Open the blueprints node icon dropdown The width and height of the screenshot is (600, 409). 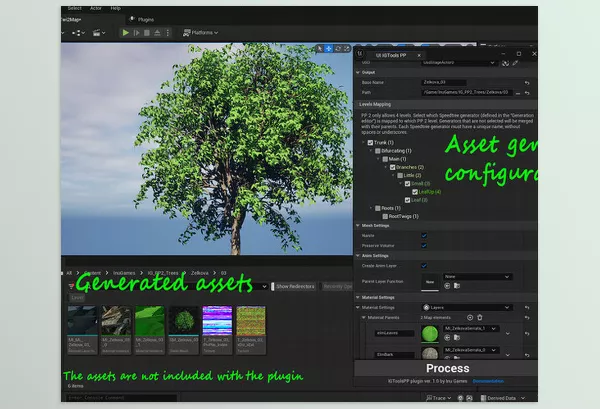[78, 33]
